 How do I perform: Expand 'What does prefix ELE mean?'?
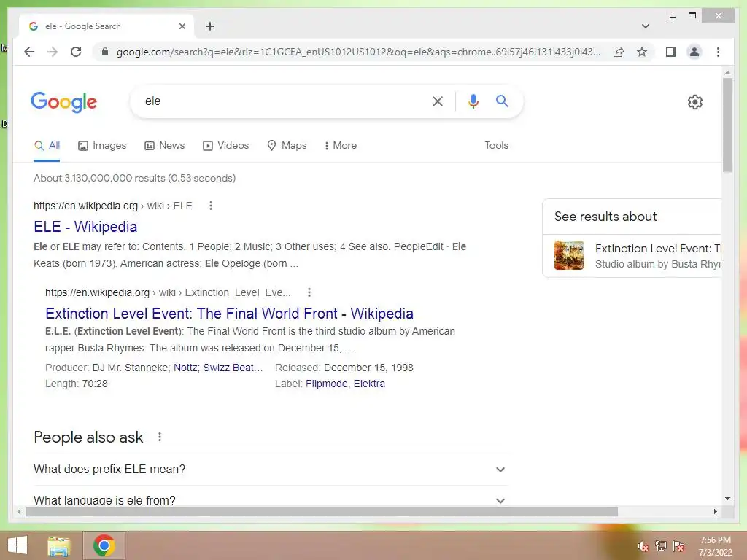[x=270, y=470]
